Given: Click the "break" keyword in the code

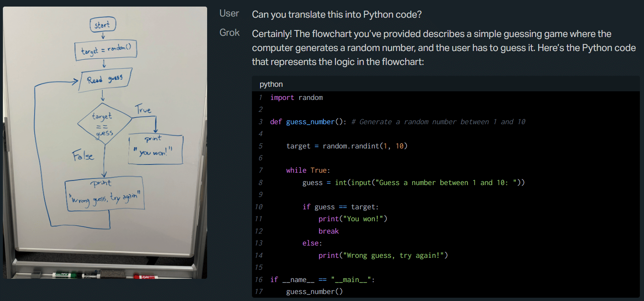Looking at the screenshot, I should (328, 231).
